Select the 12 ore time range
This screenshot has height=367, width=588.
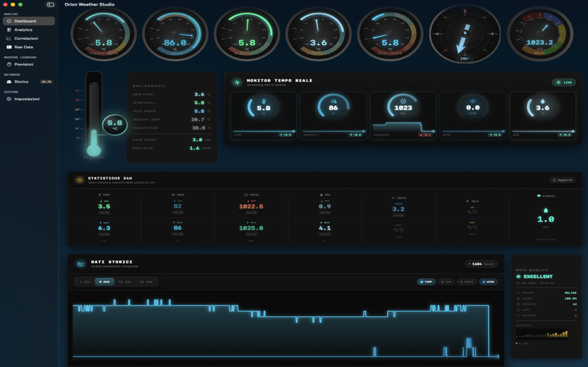pyautogui.click(x=125, y=281)
